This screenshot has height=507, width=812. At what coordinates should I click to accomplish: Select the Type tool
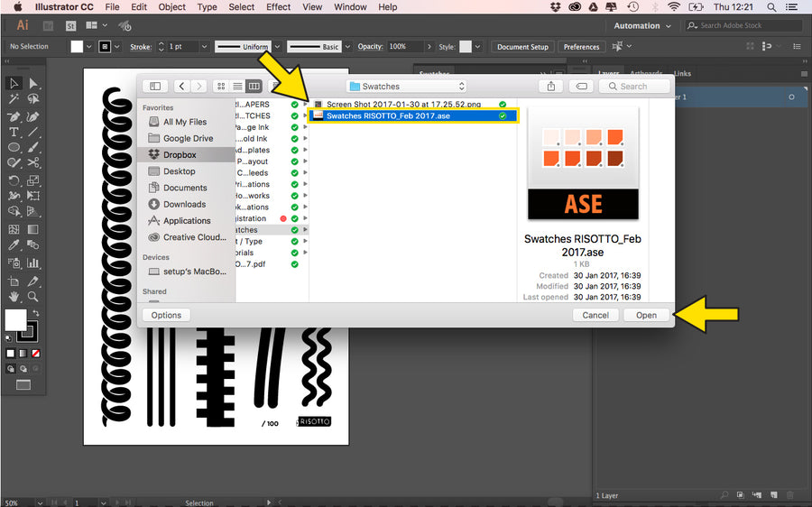[x=14, y=132]
